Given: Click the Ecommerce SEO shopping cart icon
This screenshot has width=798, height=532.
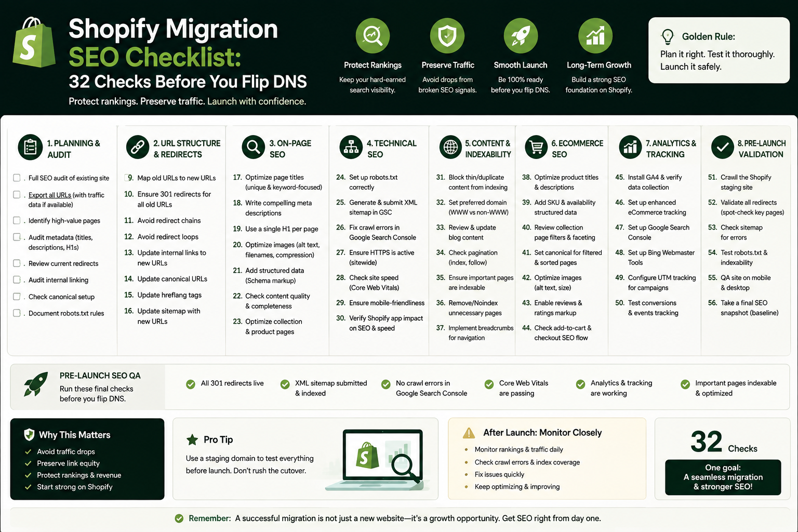Looking at the screenshot, I should click(x=536, y=148).
